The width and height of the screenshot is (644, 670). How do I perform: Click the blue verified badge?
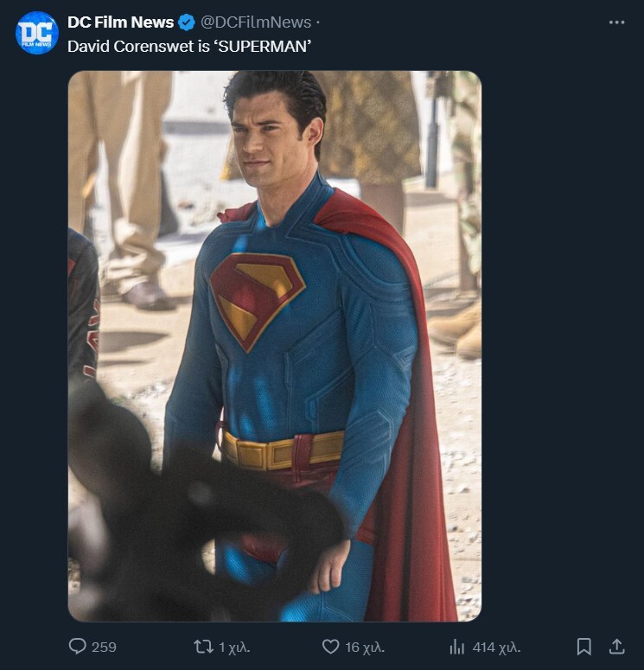(187, 22)
